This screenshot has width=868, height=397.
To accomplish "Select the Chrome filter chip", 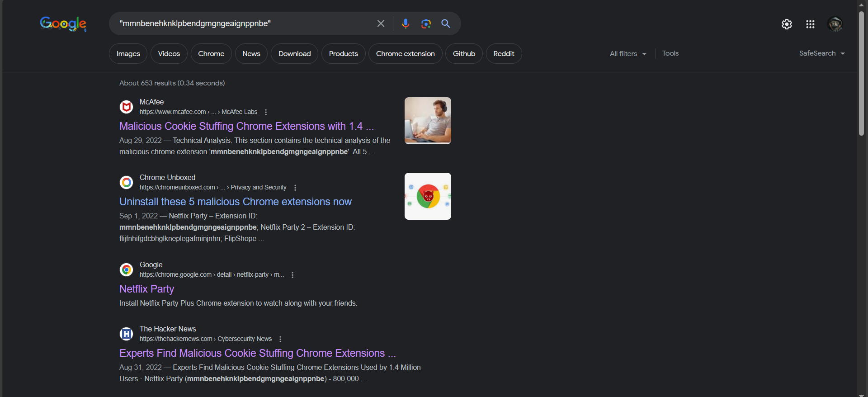I will pos(211,54).
